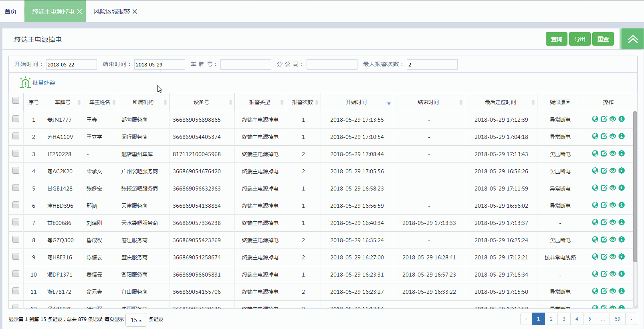This screenshot has height=329, width=644.
Task: Check the checkbox for row 1 贵JN1777
Action: pos(16,119)
